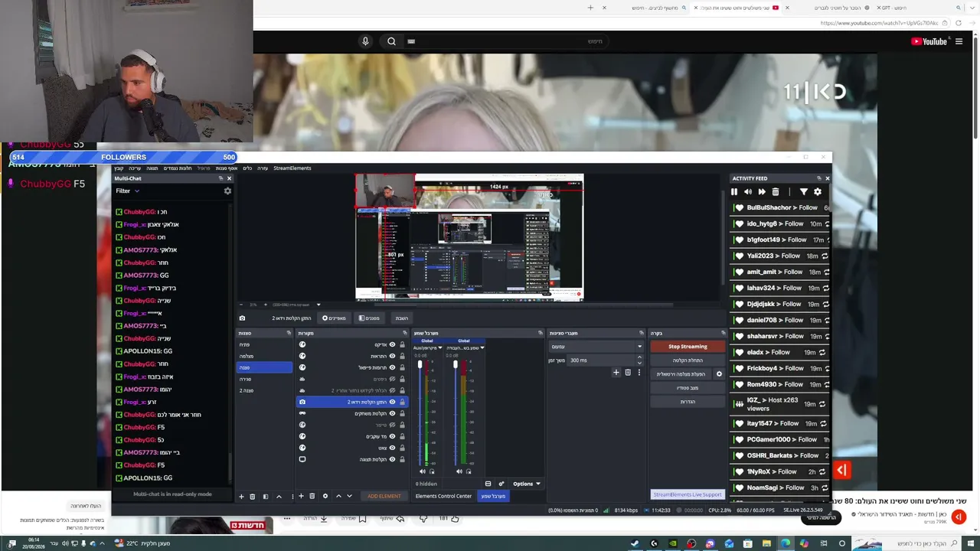
Task: Replay the eladx follow alert
Action: point(822,353)
